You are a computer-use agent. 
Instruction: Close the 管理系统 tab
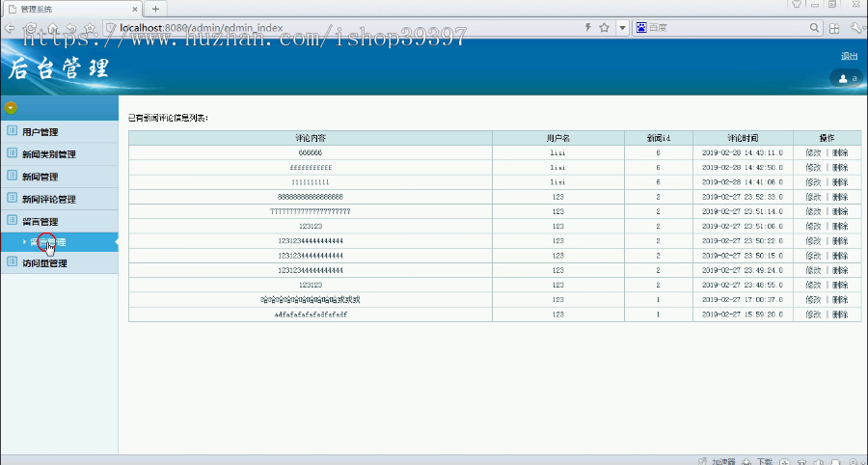coord(135,10)
